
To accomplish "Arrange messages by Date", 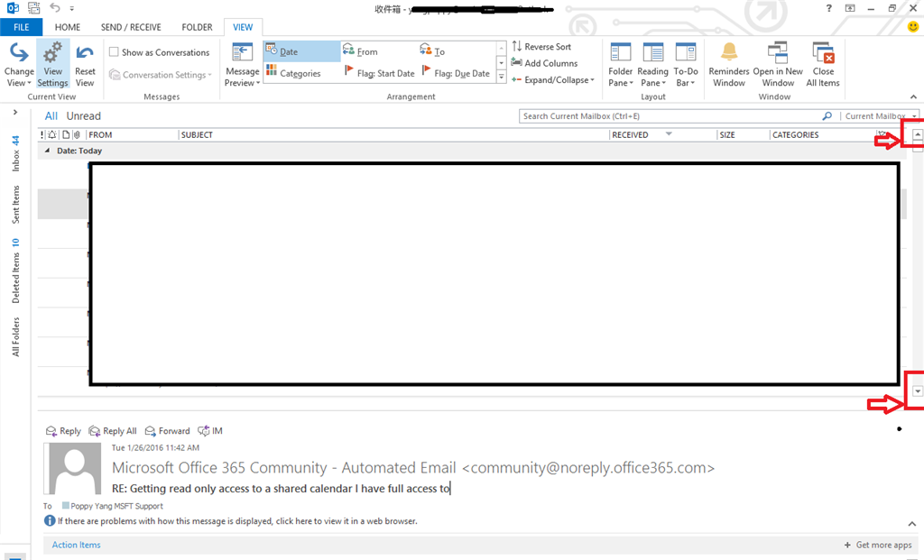I will [x=301, y=51].
